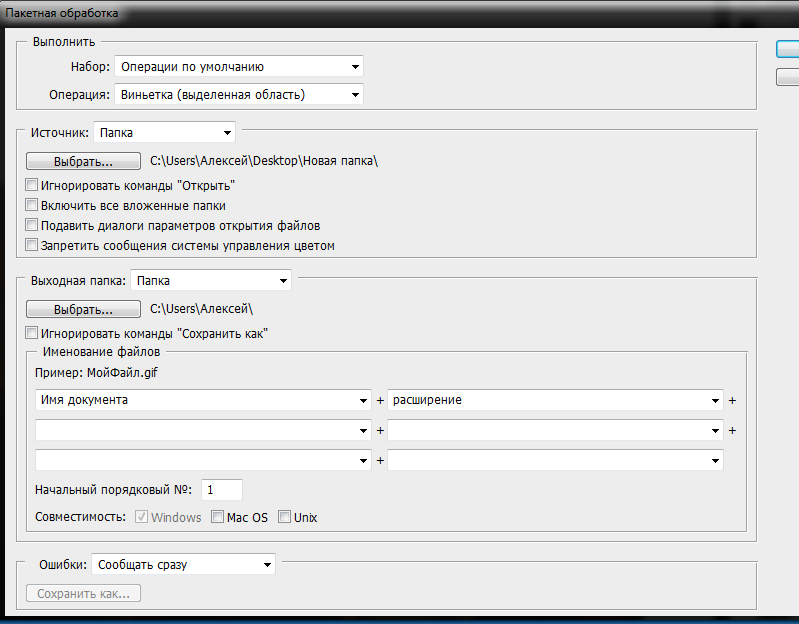Open the Набор dropdown list

[239, 67]
